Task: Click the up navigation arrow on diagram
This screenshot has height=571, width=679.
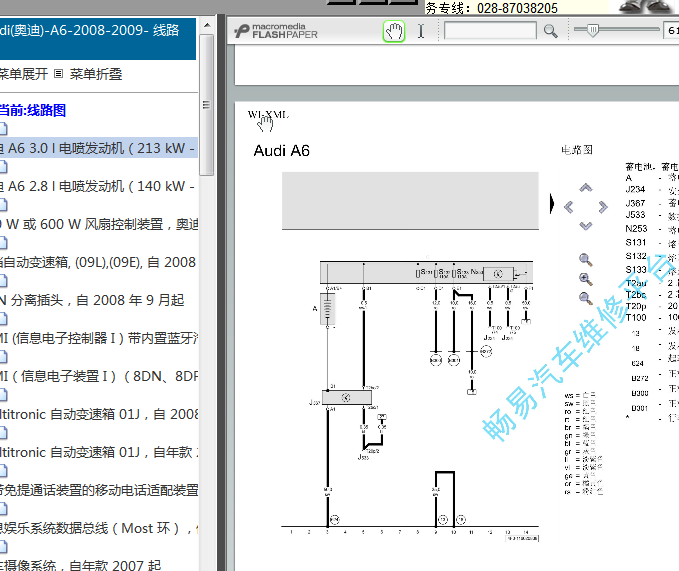Action: 585,188
